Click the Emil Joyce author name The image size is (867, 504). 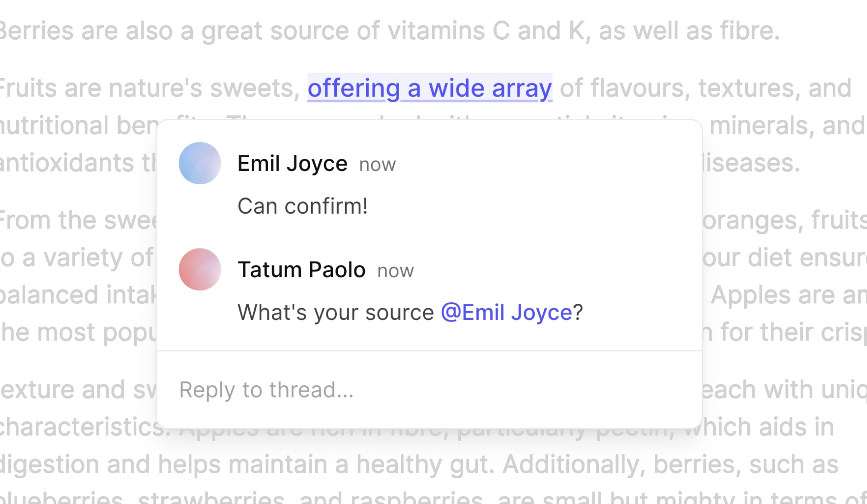292,163
